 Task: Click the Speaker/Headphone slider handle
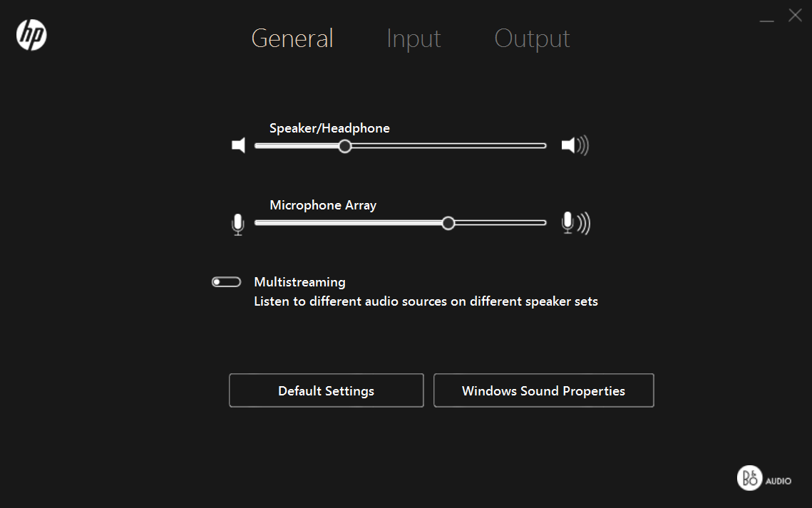345,146
